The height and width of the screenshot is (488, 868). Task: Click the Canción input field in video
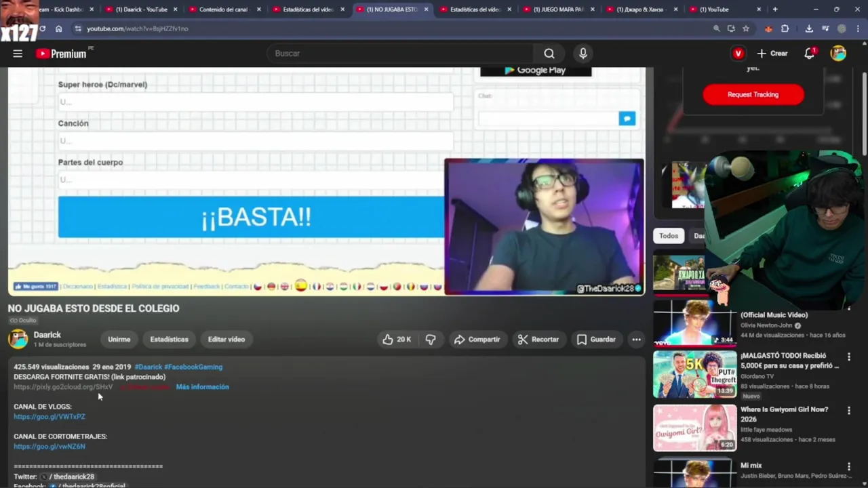point(255,141)
